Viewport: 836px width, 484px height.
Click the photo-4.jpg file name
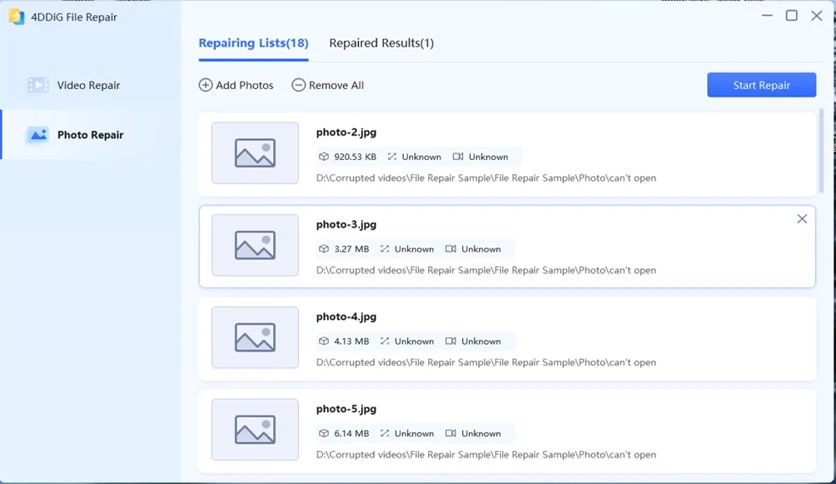click(x=346, y=317)
